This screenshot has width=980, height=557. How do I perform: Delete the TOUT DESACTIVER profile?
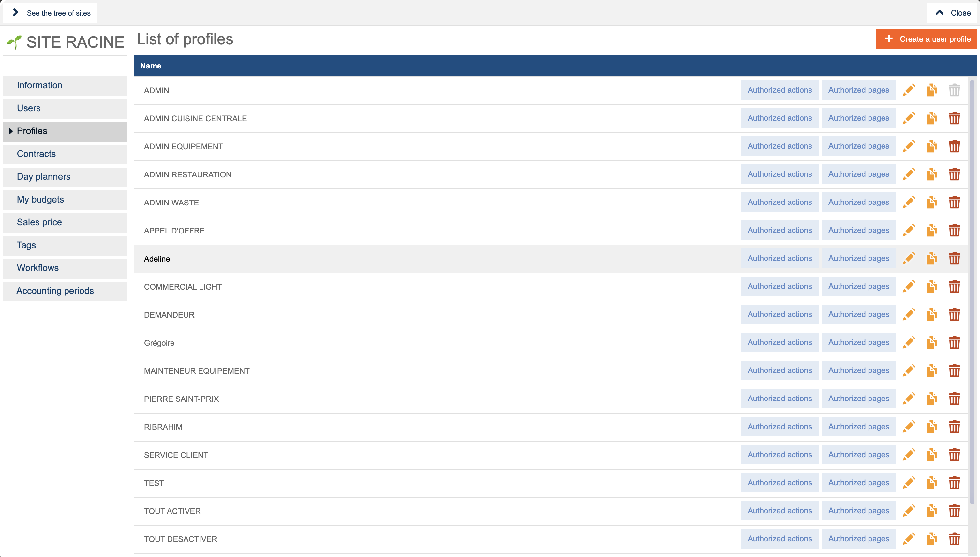[x=954, y=539]
